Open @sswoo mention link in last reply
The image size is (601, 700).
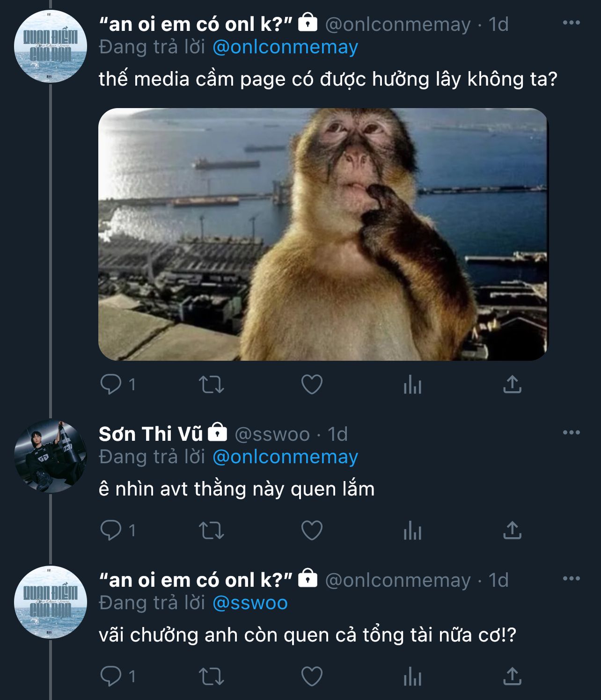250,603
